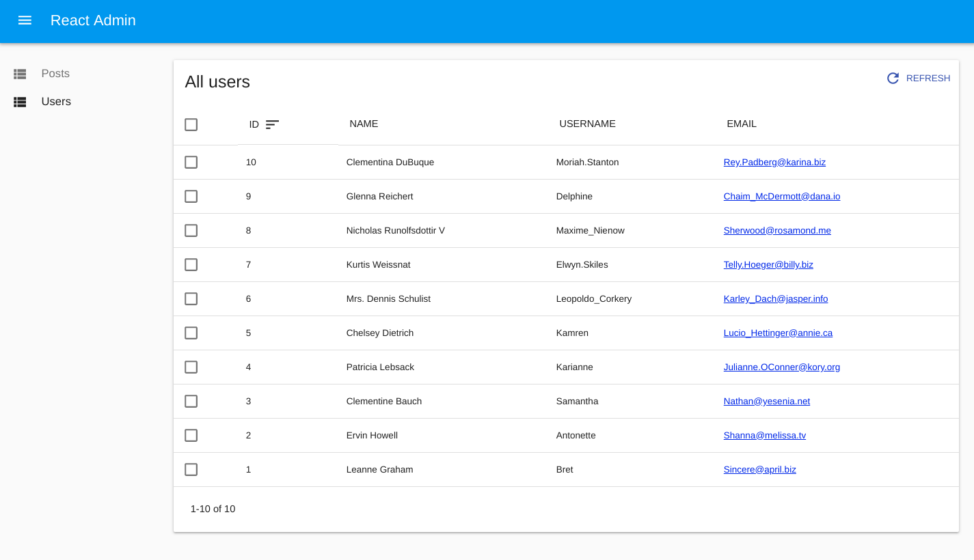This screenshot has width=974, height=560.
Task: Click the Users list icon in sidebar
Action: pos(20,102)
